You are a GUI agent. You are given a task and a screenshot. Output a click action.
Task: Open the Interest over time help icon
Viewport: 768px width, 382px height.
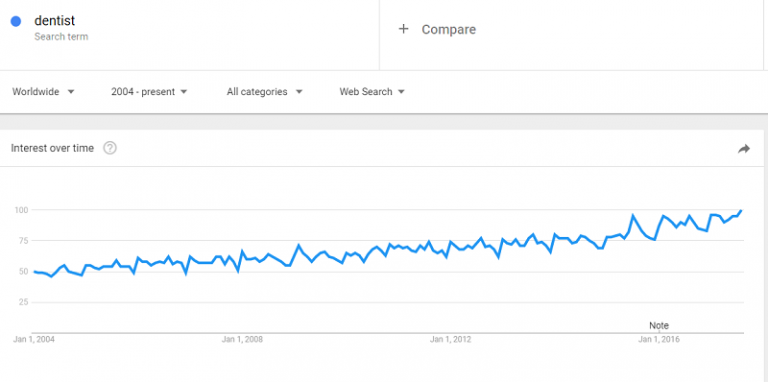pos(110,148)
